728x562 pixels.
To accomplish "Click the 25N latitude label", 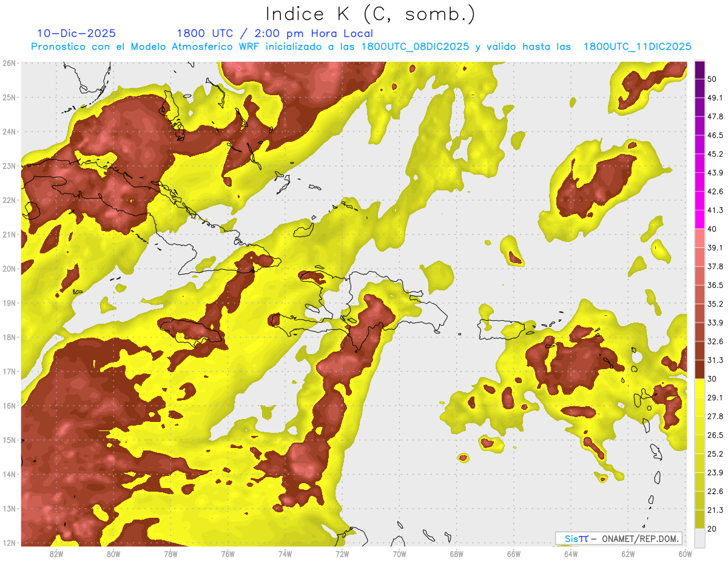I will click(9, 98).
